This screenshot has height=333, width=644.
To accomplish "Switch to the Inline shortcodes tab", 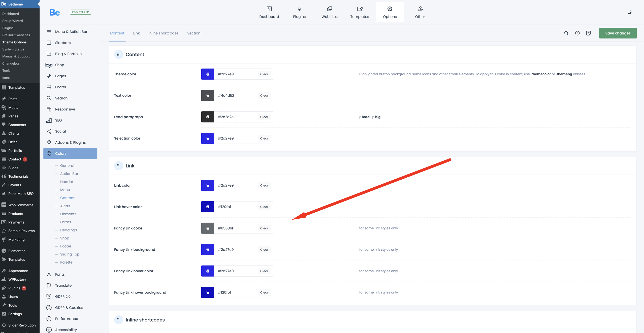I will (x=163, y=33).
